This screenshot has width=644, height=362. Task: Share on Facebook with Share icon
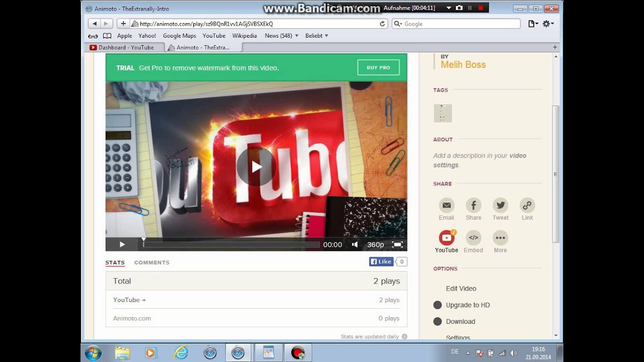pos(473,206)
